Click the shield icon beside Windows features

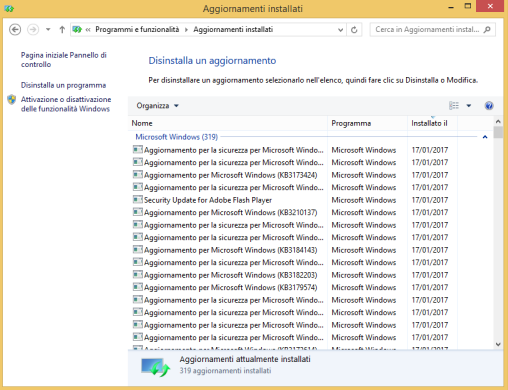point(12,99)
